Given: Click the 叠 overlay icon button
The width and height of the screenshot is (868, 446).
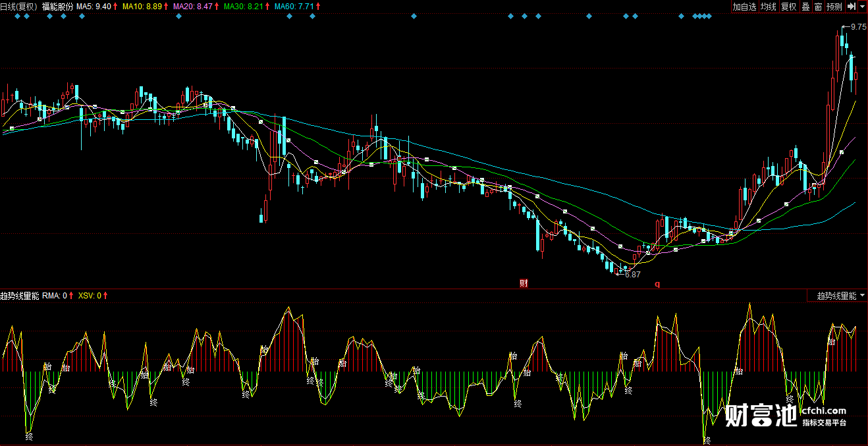Looking at the screenshot, I should pyautogui.click(x=805, y=7).
